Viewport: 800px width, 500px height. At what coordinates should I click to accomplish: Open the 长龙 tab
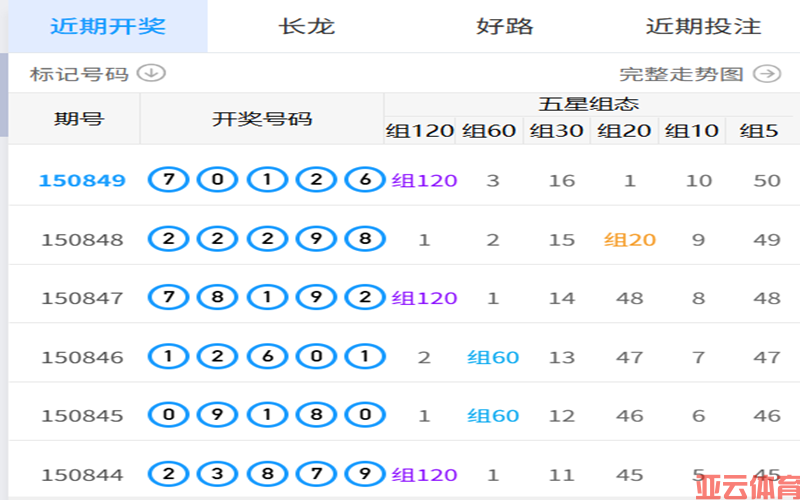tap(307, 26)
